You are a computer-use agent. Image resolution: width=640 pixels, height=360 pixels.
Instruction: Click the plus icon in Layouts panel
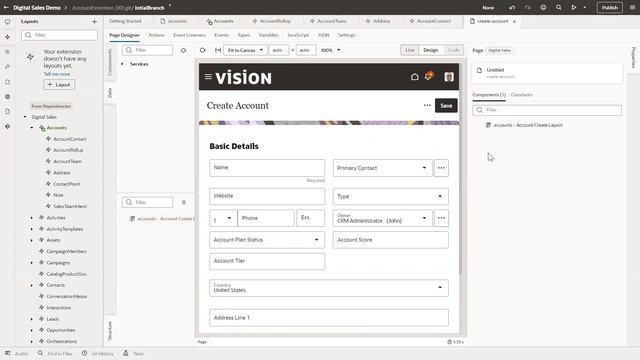click(94, 21)
